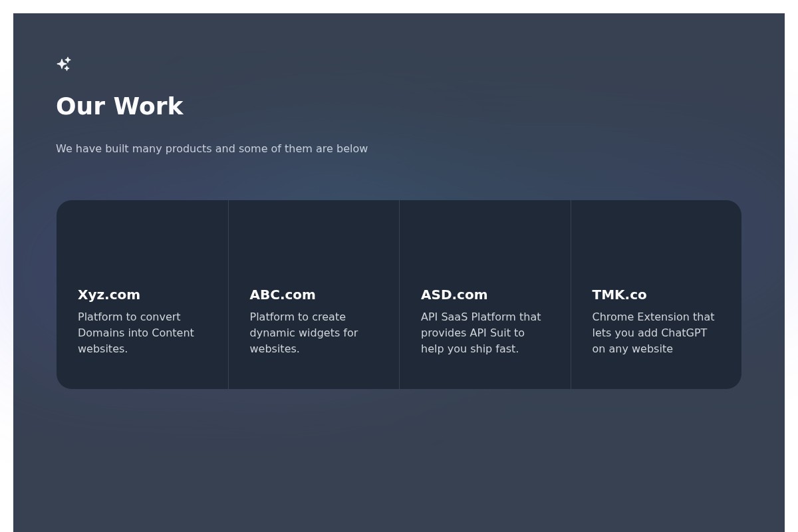The width and height of the screenshot is (798, 532).
Task: Select the Xyz.com card title
Action: pos(108,295)
